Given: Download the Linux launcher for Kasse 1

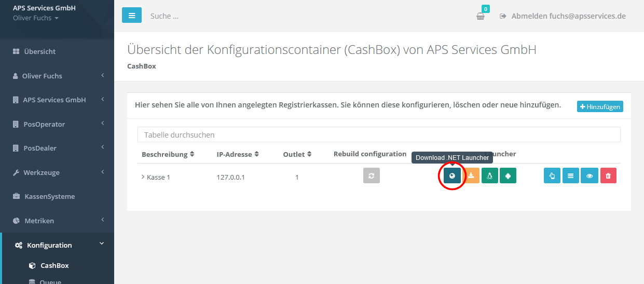Looking at the screenshot, I should pyautogui.click(x=489, y=176).
